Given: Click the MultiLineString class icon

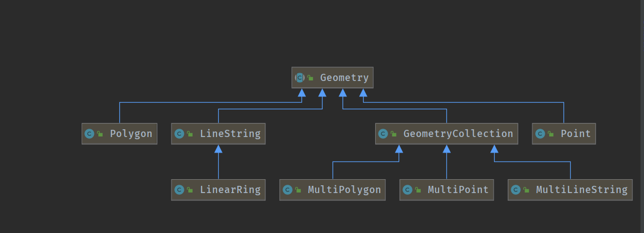Looking at the screenshot, I should (x=515, y=190).
